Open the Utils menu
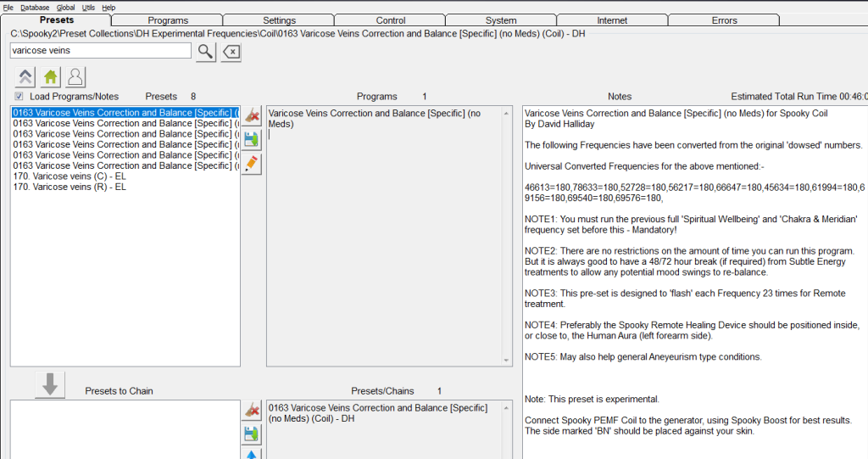The width and height of the screenshot is (868, 459). (88, 7)
